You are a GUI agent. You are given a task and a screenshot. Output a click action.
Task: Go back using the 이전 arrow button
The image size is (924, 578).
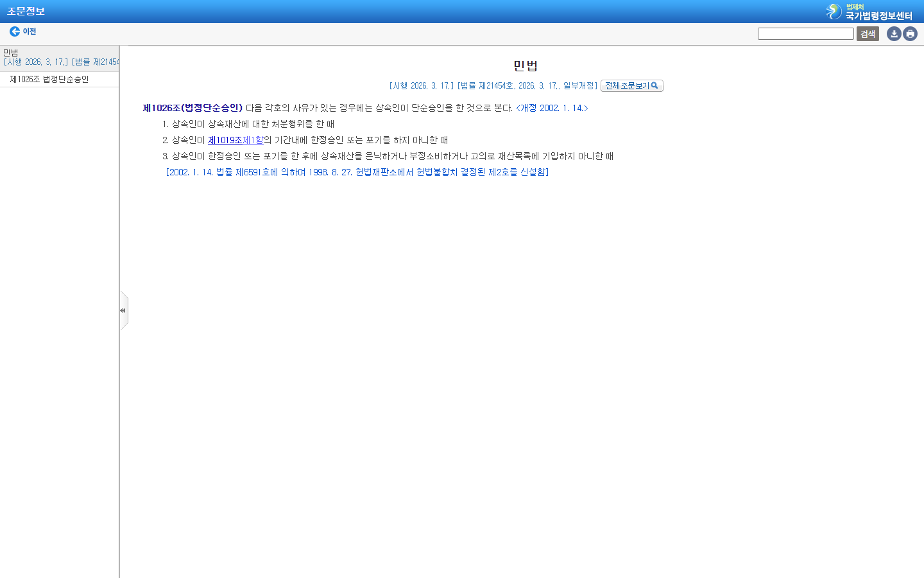click(22, 31)
